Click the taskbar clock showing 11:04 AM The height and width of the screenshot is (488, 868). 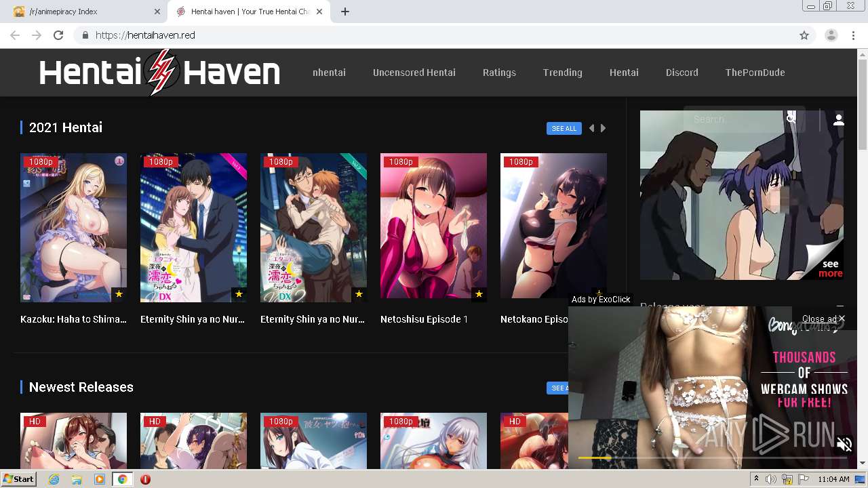pyautogui.click(x=833, y=479)
